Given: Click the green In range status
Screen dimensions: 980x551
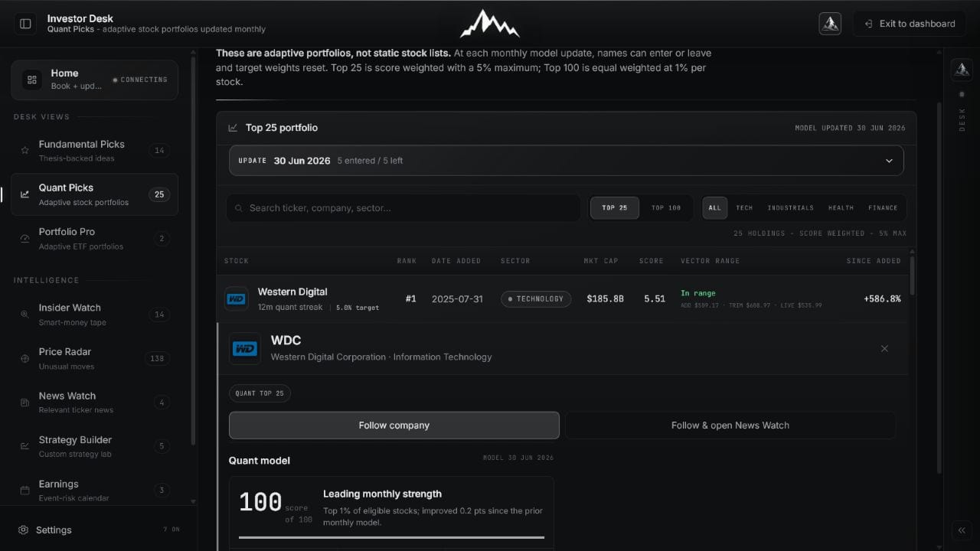Looking at the screenshot, I should [698, 293].
